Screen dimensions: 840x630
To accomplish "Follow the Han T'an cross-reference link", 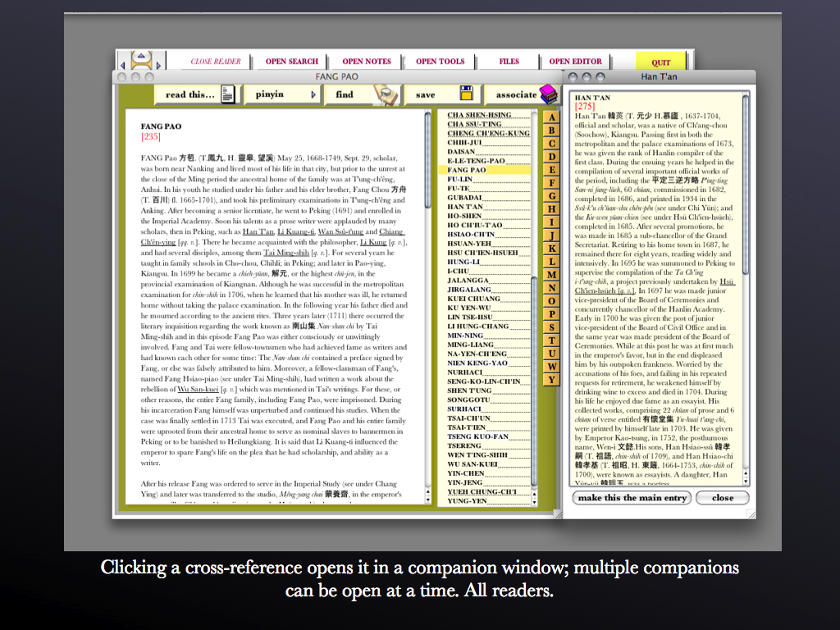I will tap(258, 231).
